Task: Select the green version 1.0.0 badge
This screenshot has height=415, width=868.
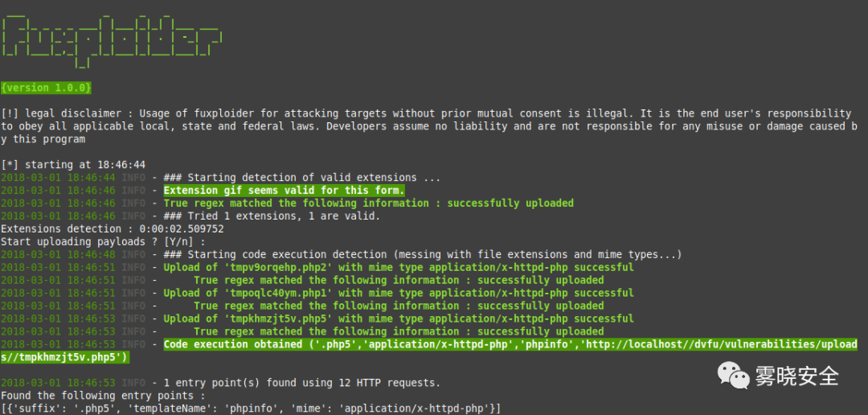Action: 46,88
